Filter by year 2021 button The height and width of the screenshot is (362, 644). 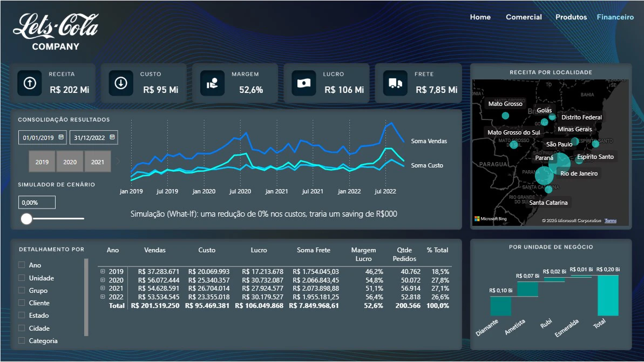tap(98, 162)
